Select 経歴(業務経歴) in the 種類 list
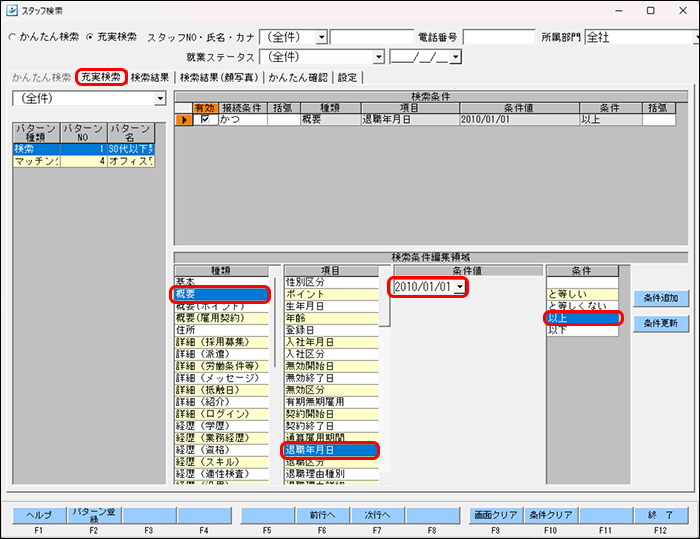Screen dimensions: 700x539 (222, 438)
